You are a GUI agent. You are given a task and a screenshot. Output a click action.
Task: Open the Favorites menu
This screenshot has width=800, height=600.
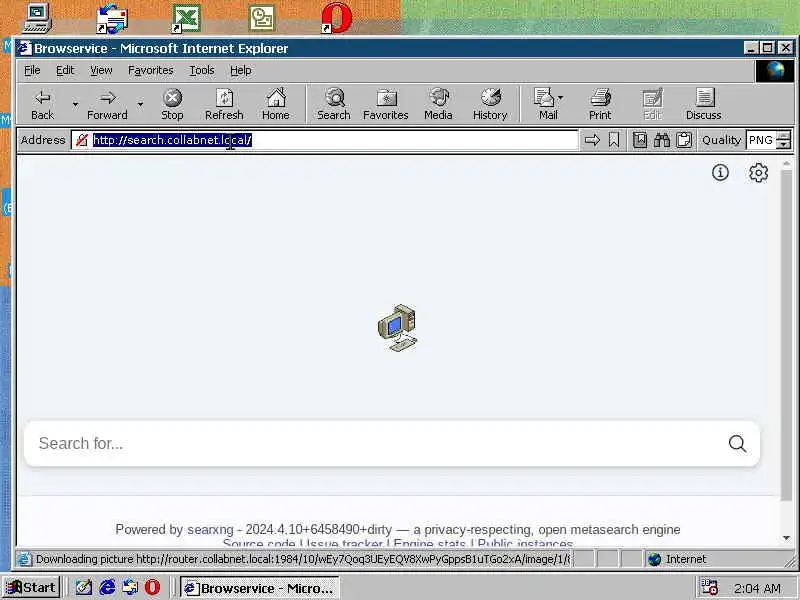[x=151, y=70]
